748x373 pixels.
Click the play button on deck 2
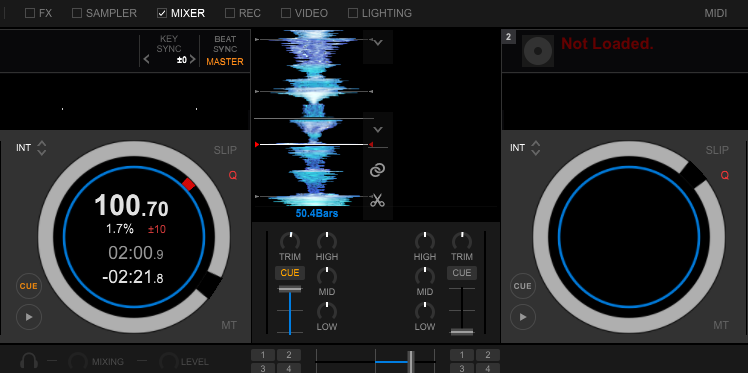tap(523, 317)
